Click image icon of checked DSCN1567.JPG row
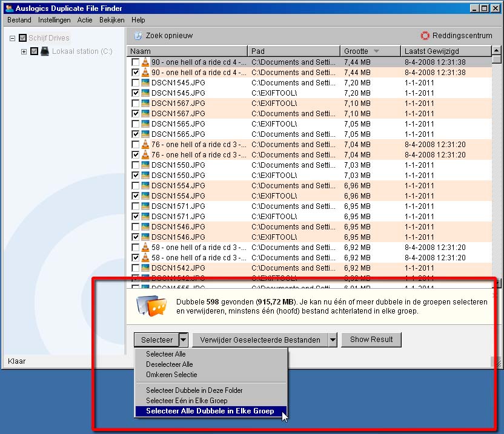 point(145,113)
